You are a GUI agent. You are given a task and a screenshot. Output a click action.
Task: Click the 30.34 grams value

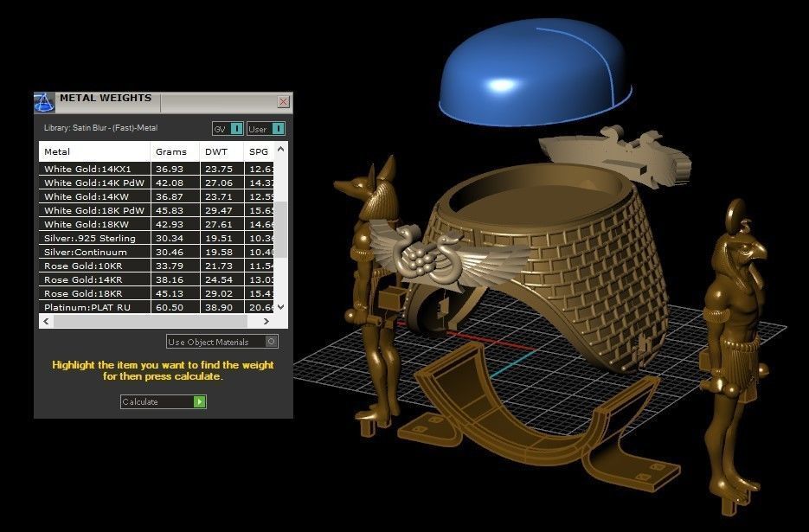170,239
